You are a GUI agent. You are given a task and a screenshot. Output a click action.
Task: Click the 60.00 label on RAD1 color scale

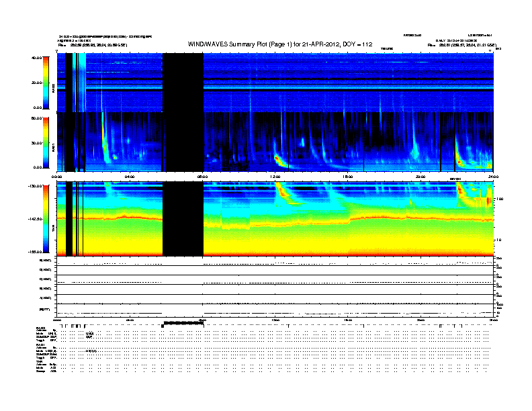coord(36,118)
